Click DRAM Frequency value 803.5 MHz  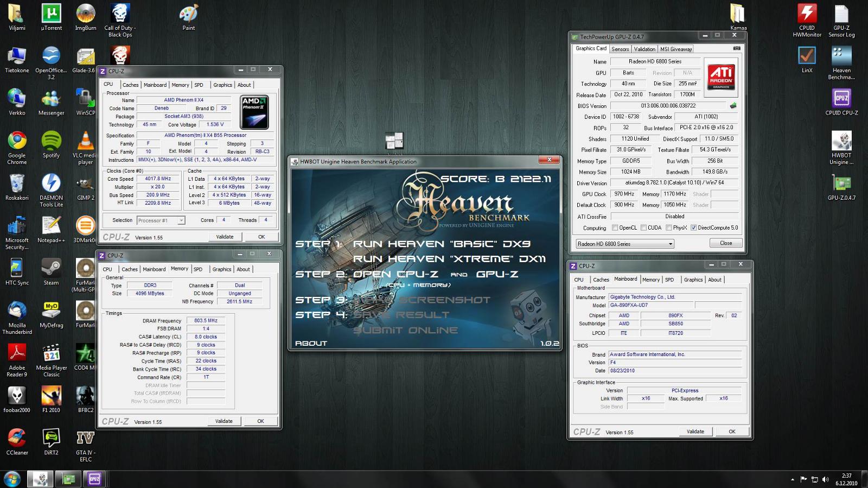click(x=206, y=321)
